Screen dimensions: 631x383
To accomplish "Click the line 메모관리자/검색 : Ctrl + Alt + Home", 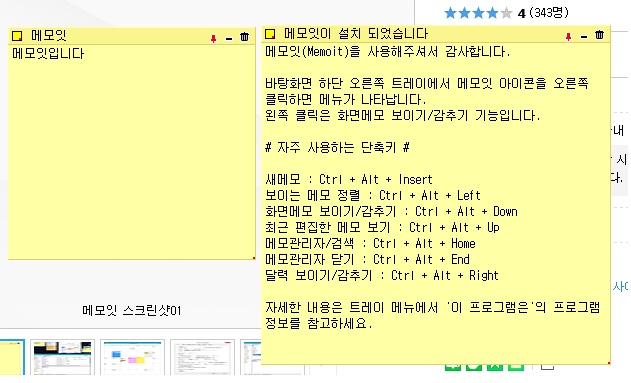I will tap(370, 243).
